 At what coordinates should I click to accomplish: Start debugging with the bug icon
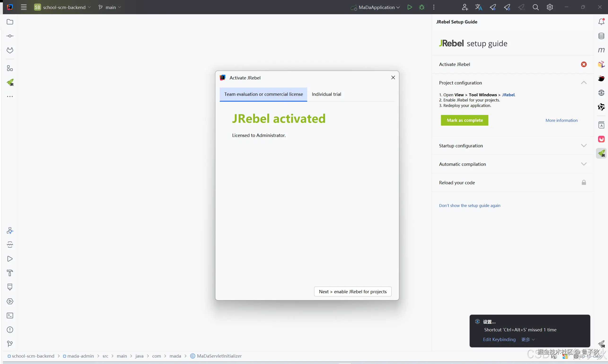coord(422,7)
